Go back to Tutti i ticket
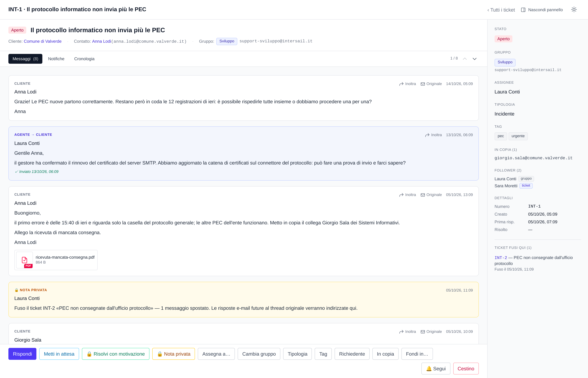Viewport: 588px width, 378px height. point(501,10)
